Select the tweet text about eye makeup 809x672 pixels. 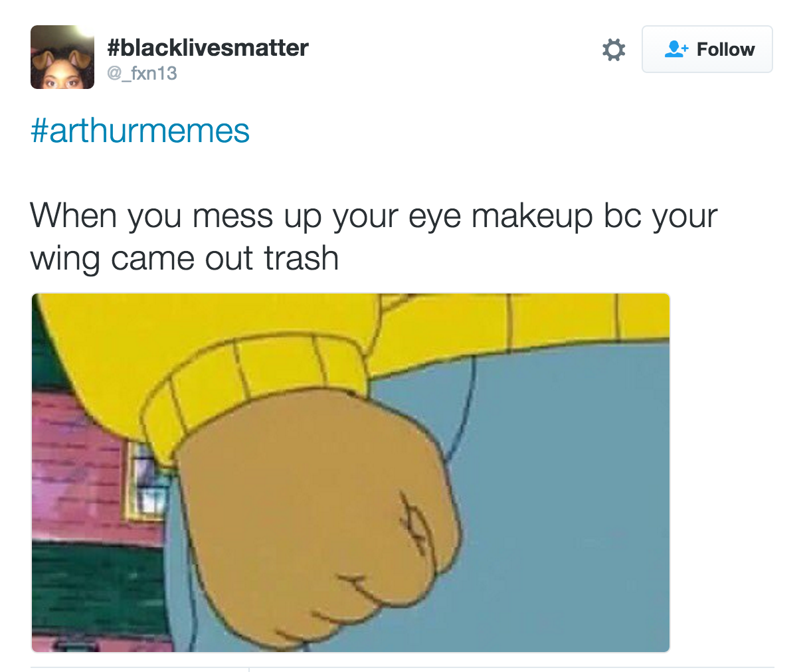tap(373, 236)
